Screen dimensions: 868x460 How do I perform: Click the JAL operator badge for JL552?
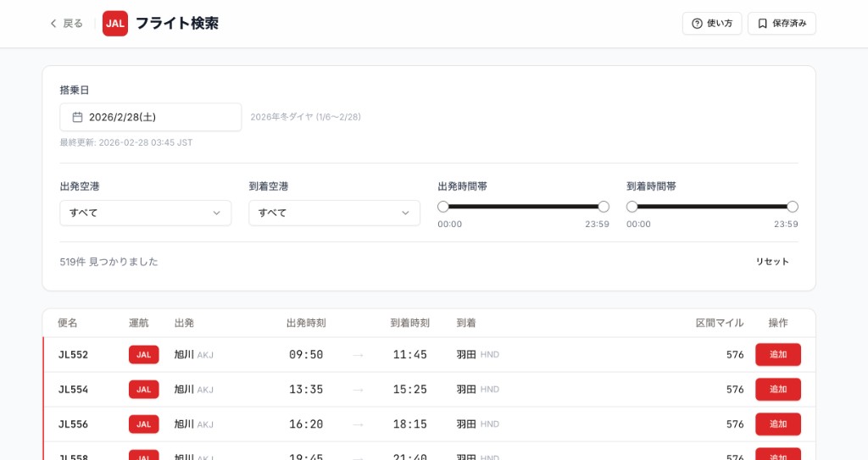[143, 355]
